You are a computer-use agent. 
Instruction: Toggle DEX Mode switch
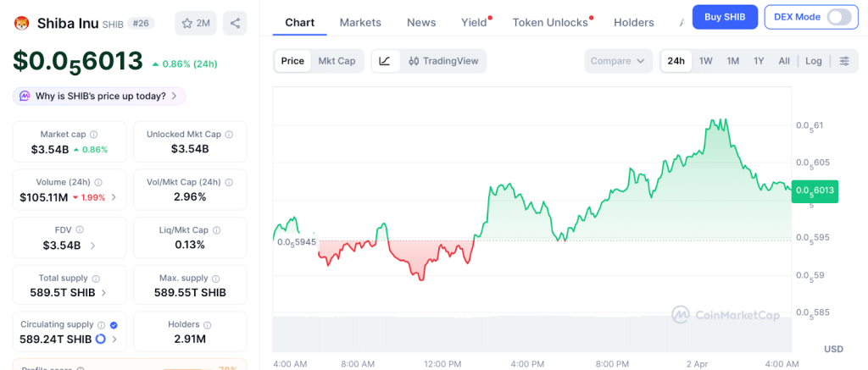coord(838,17)
